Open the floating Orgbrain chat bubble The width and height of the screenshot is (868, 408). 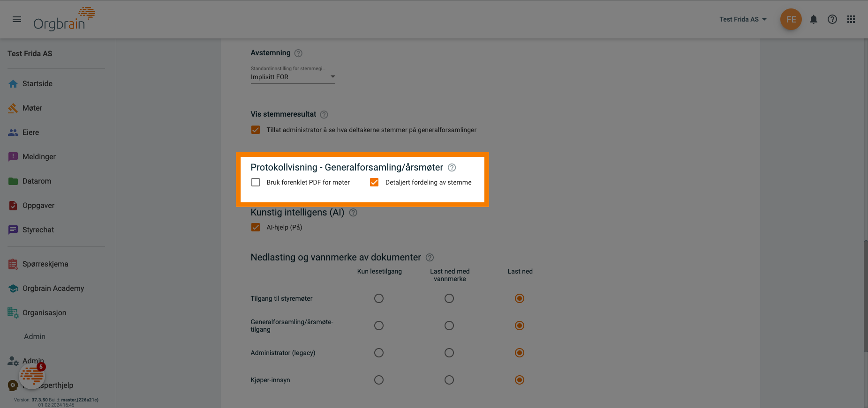pos(32,376)
